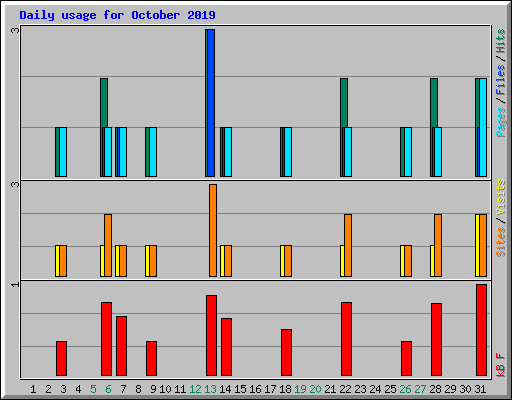Image resolution: width=512 pixels, height=400 pixels.
Task: Click the red KB bar for day 18
Action: [286, 352]
